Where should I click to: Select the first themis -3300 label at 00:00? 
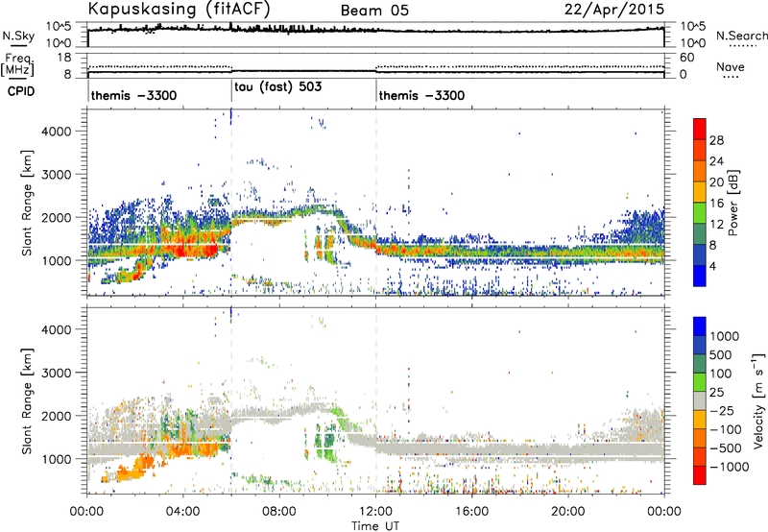click(133, 95)
